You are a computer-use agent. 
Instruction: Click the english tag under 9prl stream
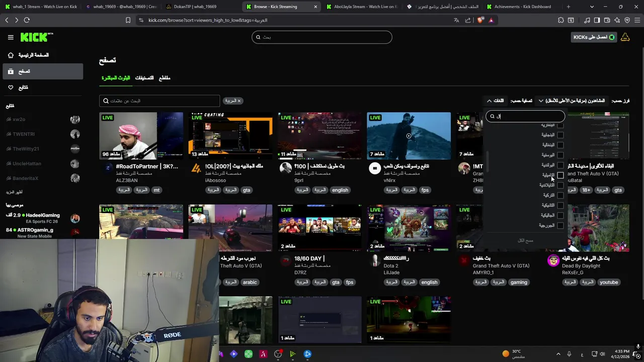[x=340, y=190]
